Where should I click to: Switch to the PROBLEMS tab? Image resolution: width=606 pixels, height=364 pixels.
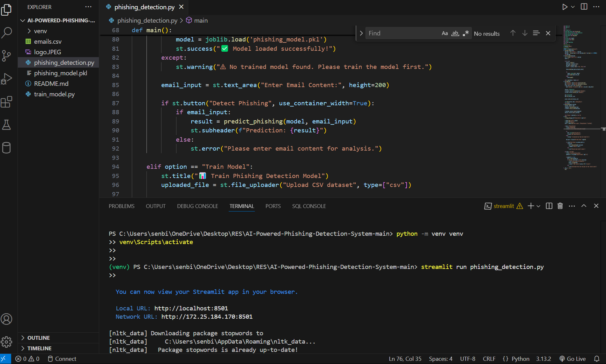pos(122,206)
